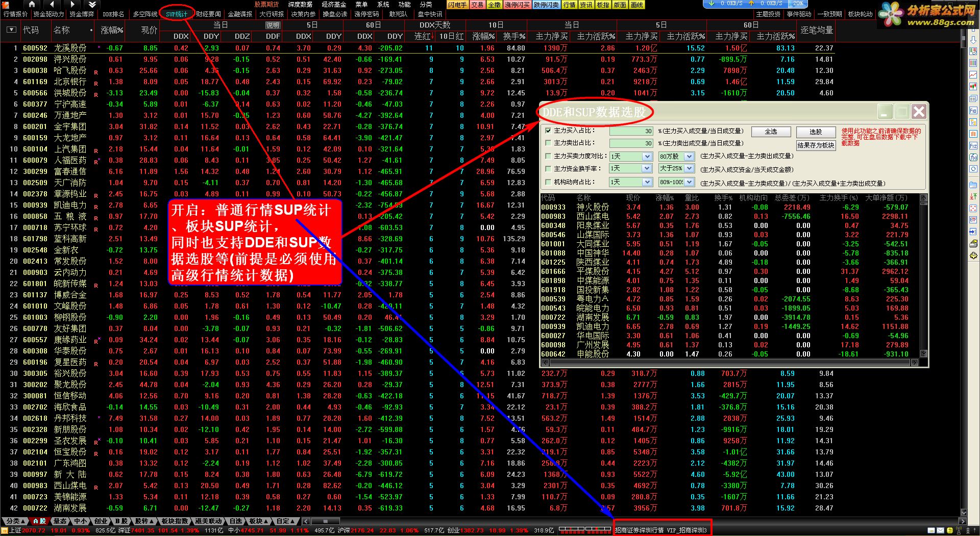Viewport: 980px width, 536px height.
Task: Select the 创业 bottom tab
Action: tap(101, 521)
